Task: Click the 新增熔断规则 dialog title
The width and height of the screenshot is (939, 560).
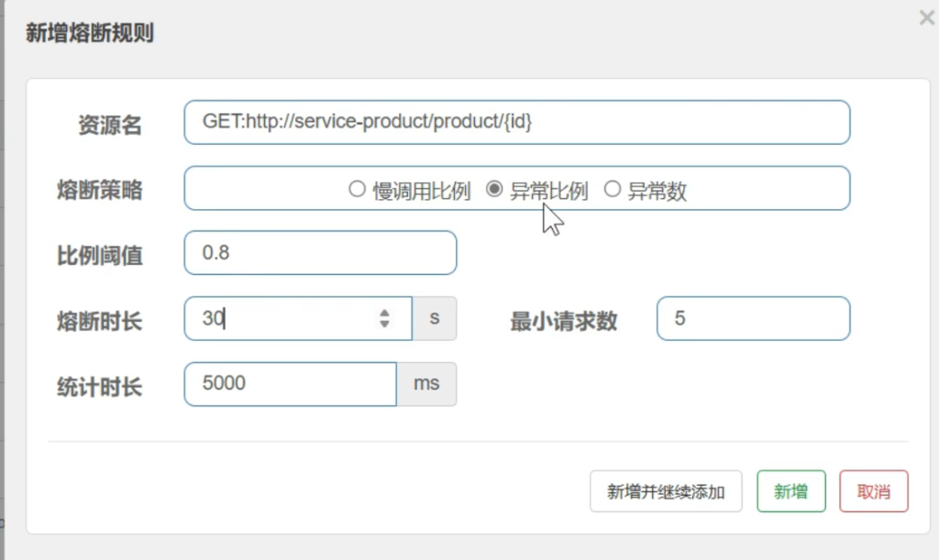Action: (x=89, y=34)
